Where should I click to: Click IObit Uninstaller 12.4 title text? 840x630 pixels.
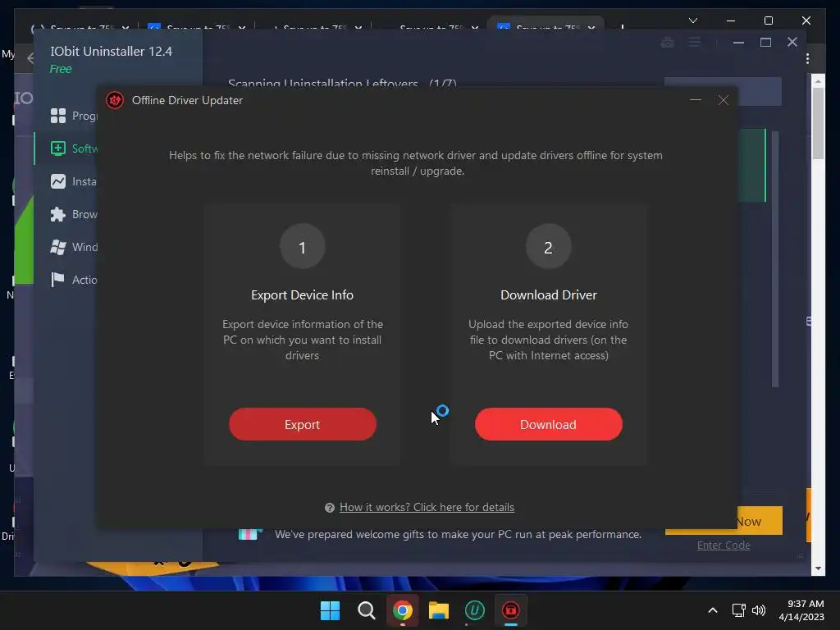click(112, 52)
